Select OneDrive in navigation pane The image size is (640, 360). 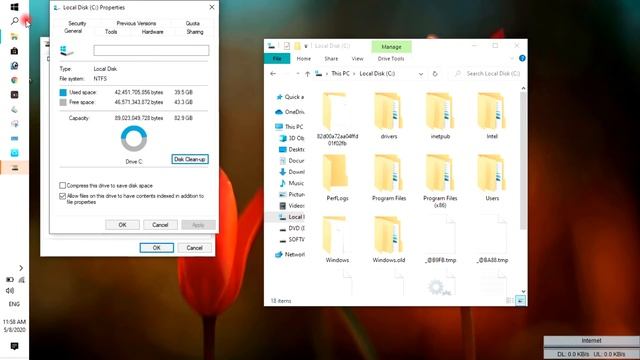point(290,112)
